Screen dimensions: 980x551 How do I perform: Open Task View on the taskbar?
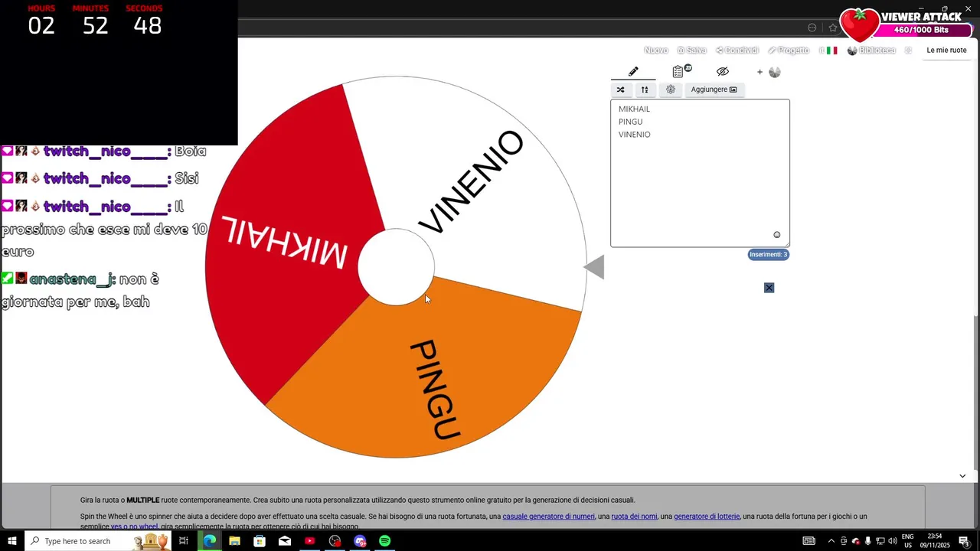[184, 541]
